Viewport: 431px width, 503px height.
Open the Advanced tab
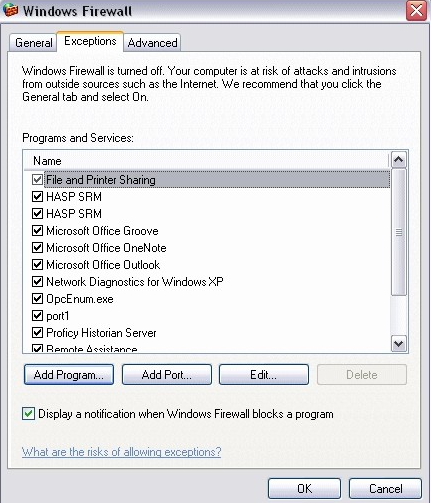[152, 43]
